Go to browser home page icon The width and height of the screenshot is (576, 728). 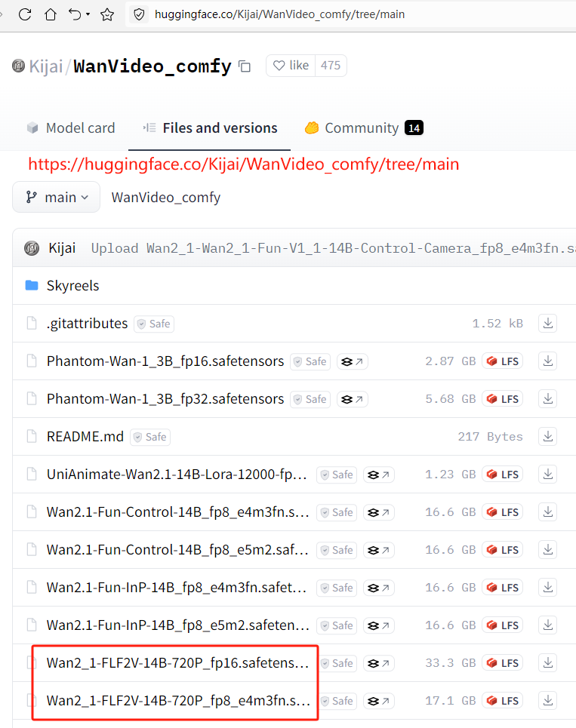pos(50,14)
